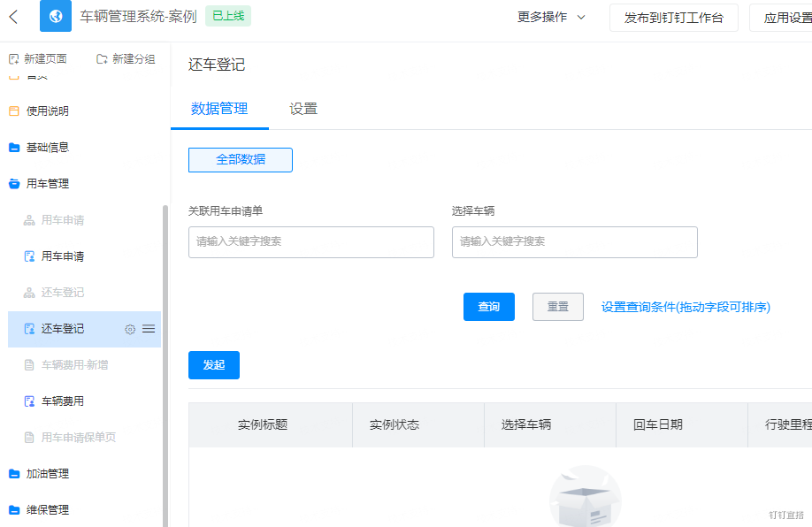Image resolution: width=812 pixels, height=527 pixels.
Task: Click the 发起 button
Action: click(x=214, y=365)
